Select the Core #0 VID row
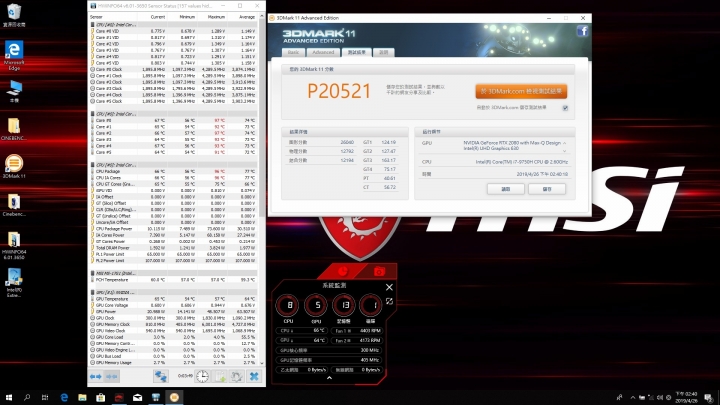Image resolution: width=720 pixels, height=405 pixels. tap(174, 31)
